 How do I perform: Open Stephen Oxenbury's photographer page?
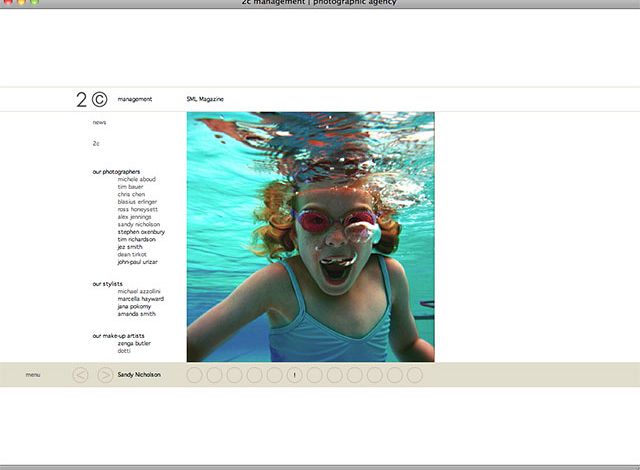pyautogui.click(x=141, y=232)
